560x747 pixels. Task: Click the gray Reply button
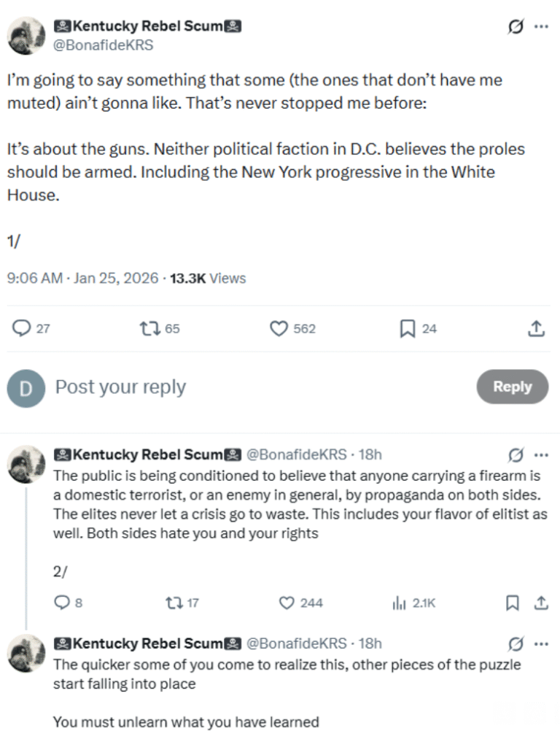pyautogui.click(x=512, y=387)
